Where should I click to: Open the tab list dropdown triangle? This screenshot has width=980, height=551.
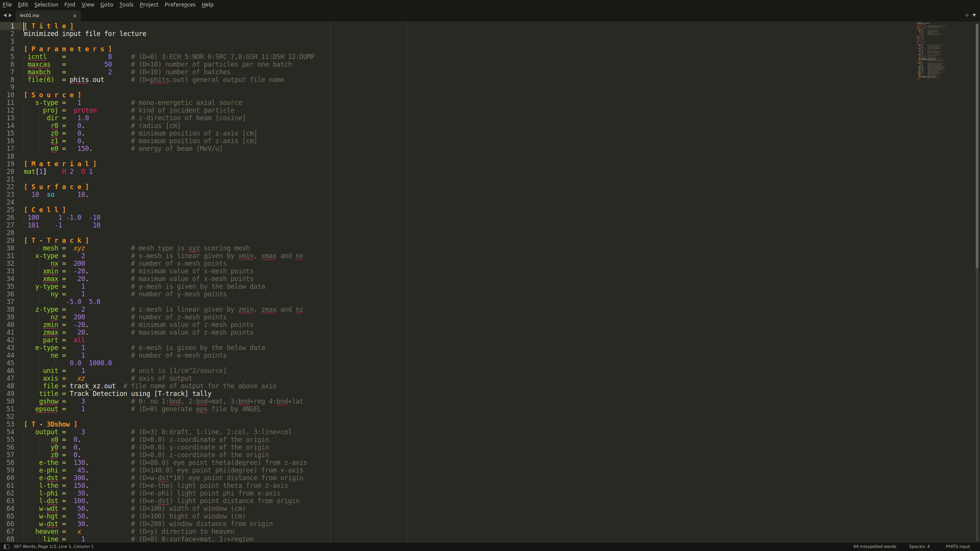974,15
